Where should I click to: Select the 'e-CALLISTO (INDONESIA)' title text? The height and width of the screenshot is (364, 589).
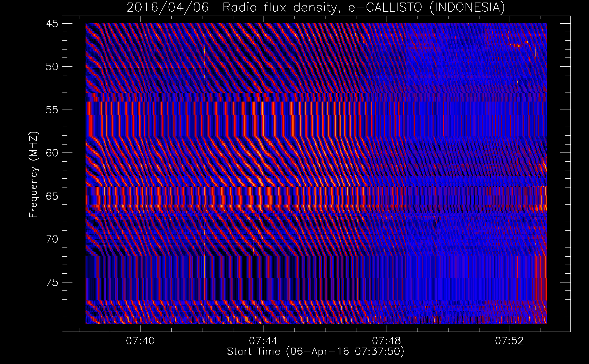427,8
